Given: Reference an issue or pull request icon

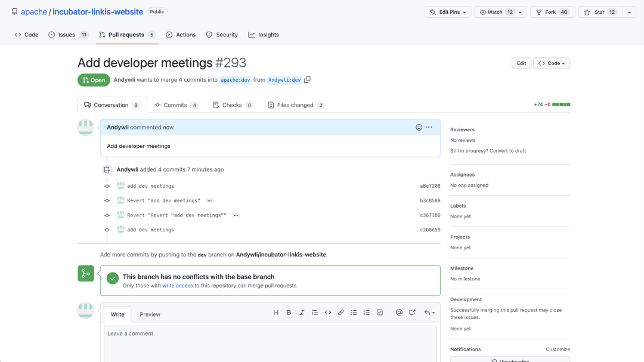Looking at the screenshot, I should [x=413, y=313].
